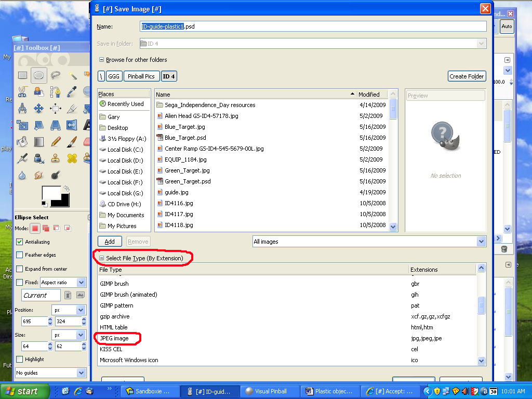The height and width of the screenshot is (399, 532).
Task: Pick the Scissors Select tool
Action: (22, 92)
